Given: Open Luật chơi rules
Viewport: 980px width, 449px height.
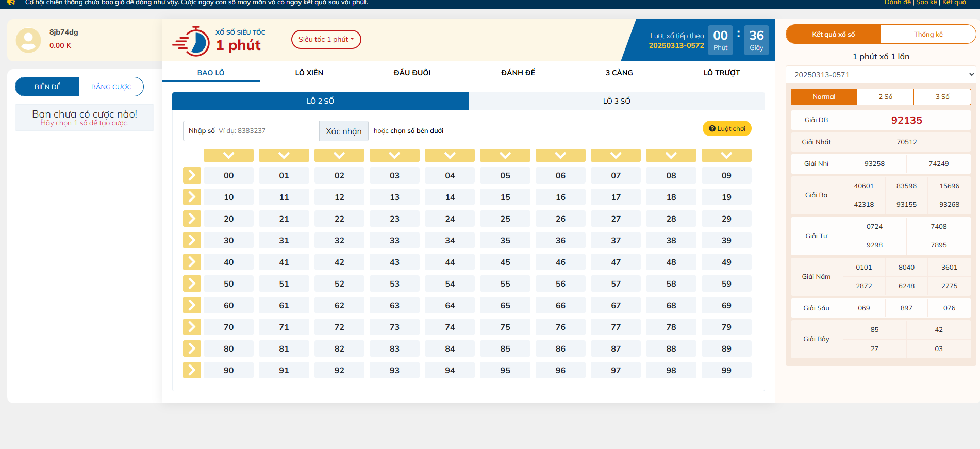Looking at the screenshot, I should click(726, 129).
